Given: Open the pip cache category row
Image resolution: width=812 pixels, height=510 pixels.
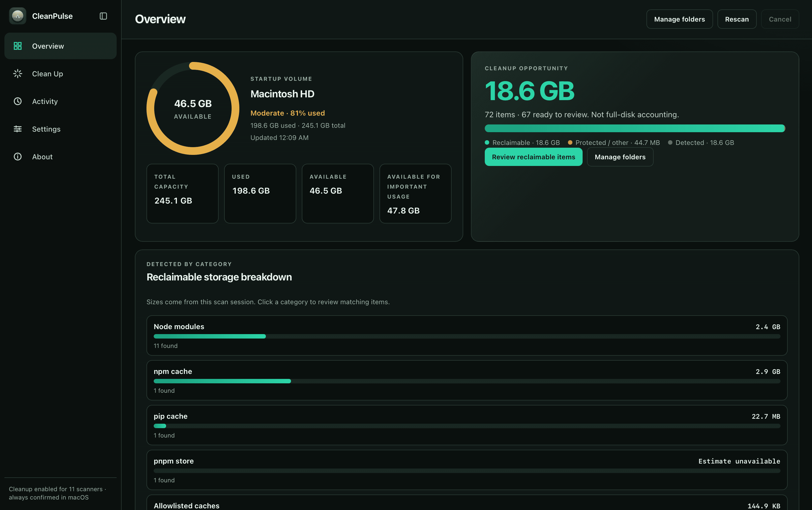Looking at the screenshot, I should 467,425.
